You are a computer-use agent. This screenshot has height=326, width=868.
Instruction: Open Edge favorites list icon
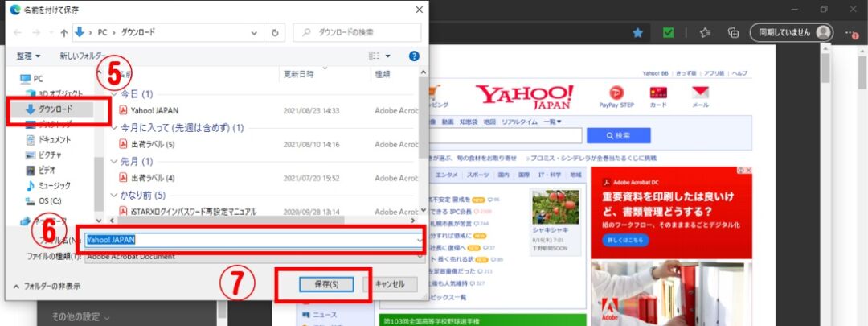pyautogui.click(x=705, y=33)
